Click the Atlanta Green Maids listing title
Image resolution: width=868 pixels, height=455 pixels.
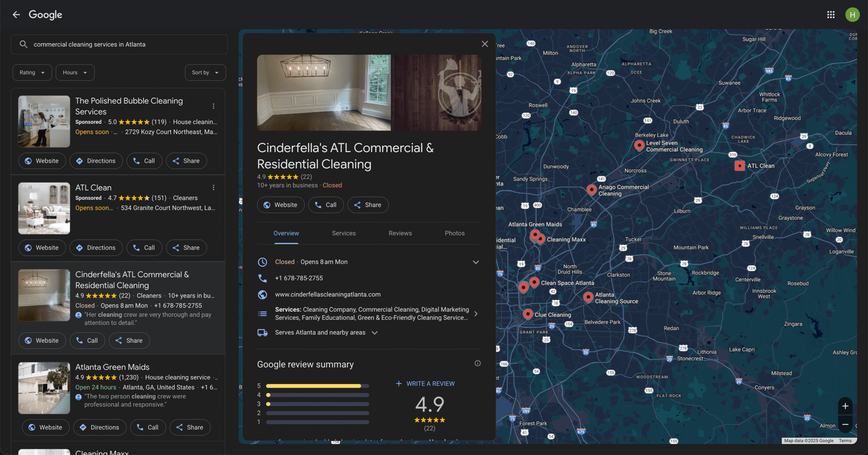(x=112, y=367)
